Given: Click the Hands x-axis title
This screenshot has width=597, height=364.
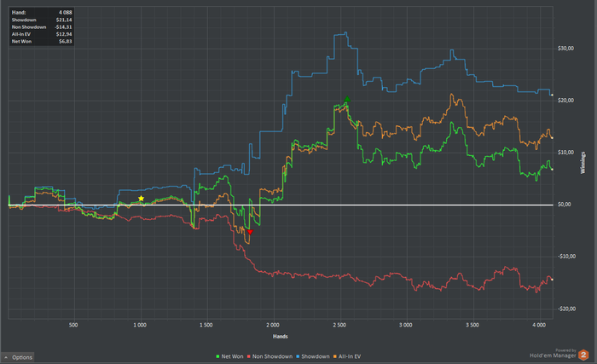Looking at the screenshot, I should 281,336.
